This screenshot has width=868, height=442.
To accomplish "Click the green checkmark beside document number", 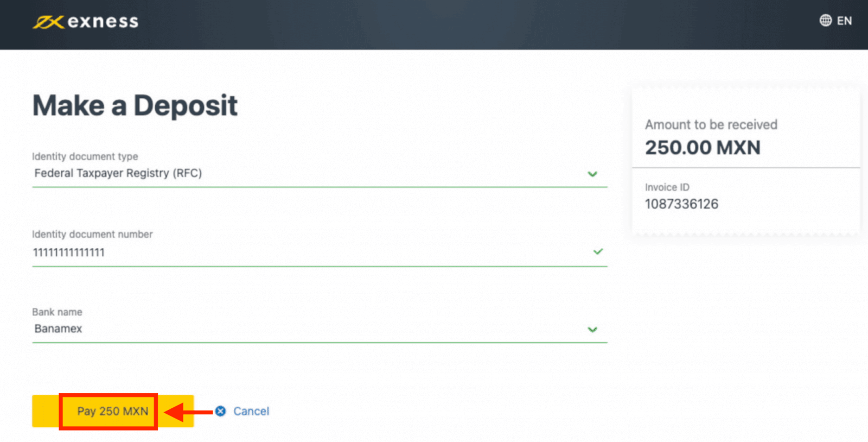I will click(598, 252).
